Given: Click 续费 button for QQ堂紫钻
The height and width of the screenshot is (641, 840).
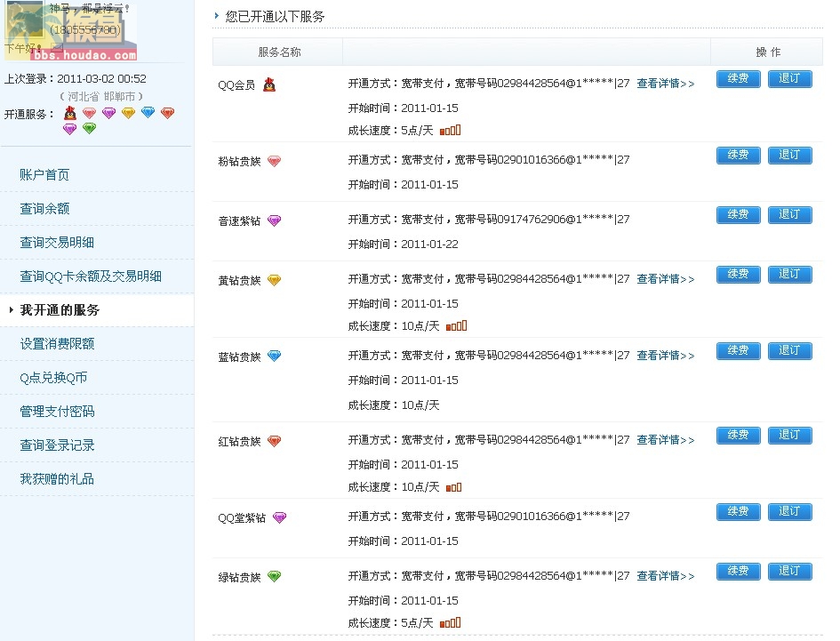Looking at the screenshot, I should (738, 512).
